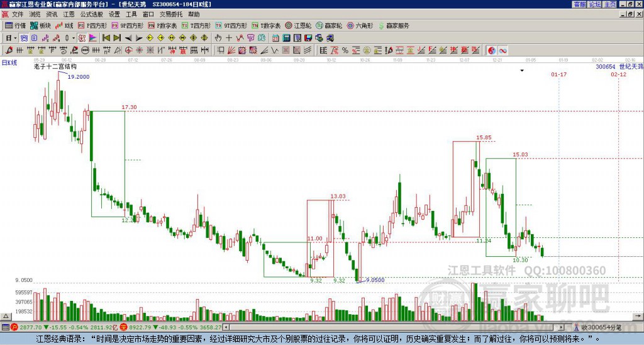The height and width of the screenshot is (345, 644).
Task: Expand the candlestick chart type dropdown arrow
Action: 74,38
